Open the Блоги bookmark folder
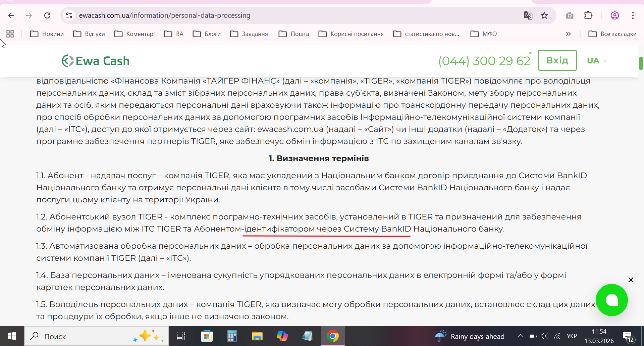 click(x=207, y=34)
